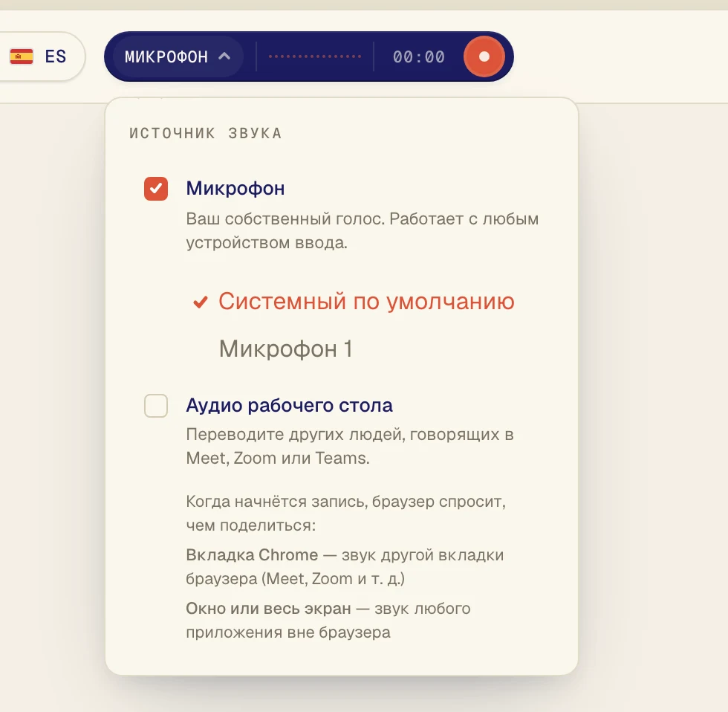Click the Ваш собственный голос description text
The height and width of the screenshot is (712, 728).
[x=363, y=231]
